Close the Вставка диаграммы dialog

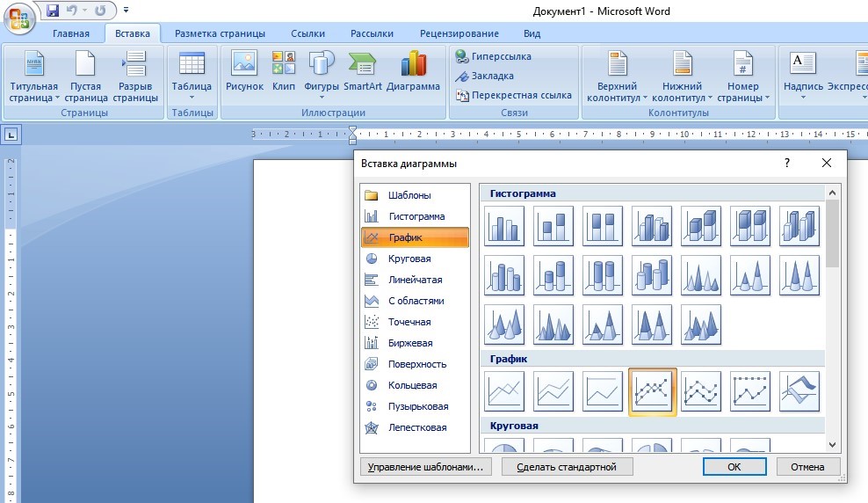[x=827, y=163]
